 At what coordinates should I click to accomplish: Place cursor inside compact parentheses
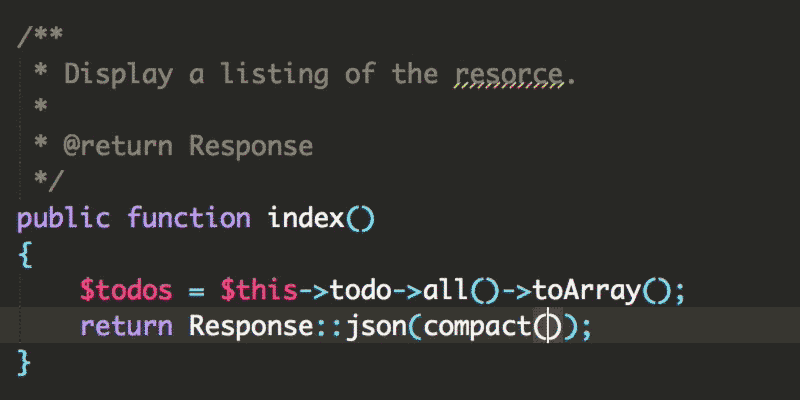coord(548,326)
